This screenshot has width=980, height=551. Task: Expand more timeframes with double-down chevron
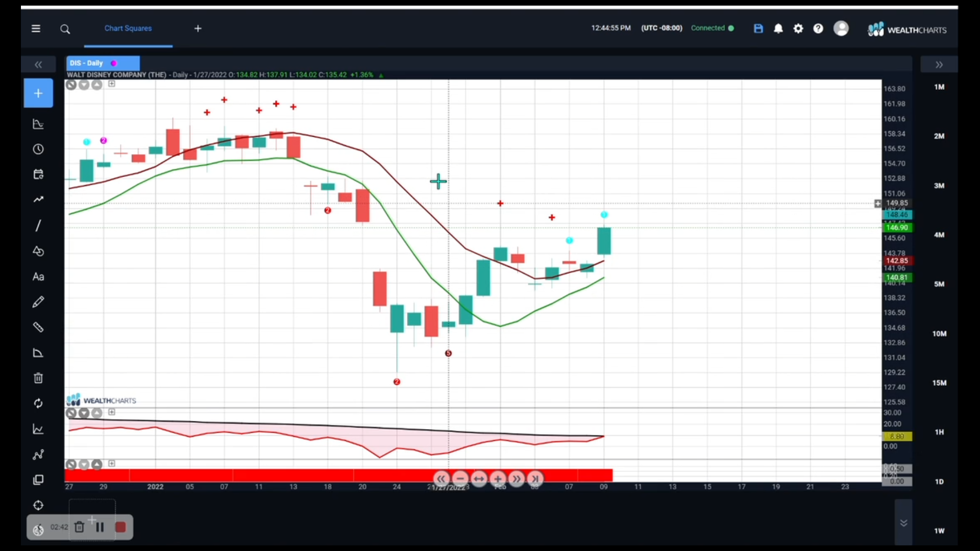pos(903,523)
